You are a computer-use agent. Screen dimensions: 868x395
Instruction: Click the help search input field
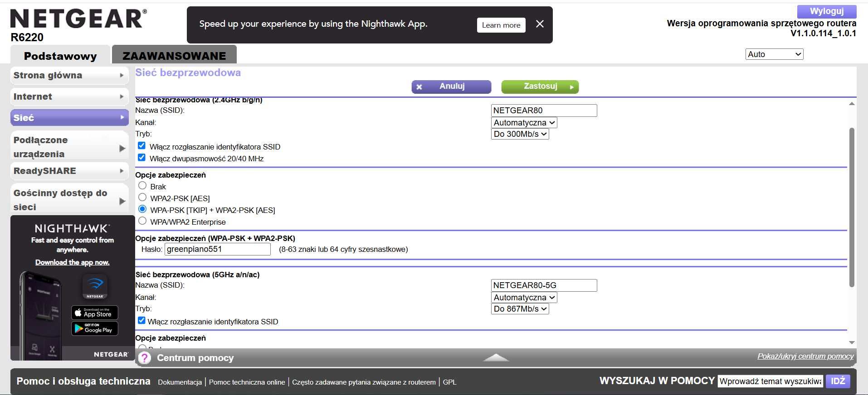770,381
